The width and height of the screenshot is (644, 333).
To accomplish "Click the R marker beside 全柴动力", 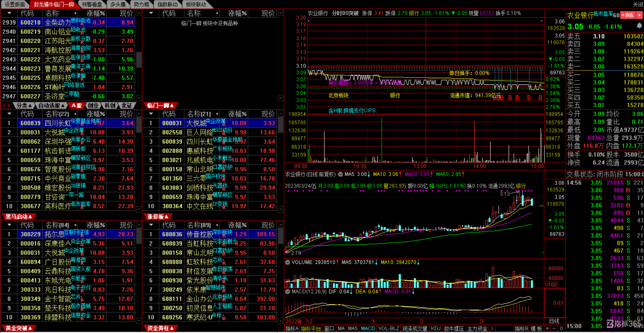I will pyautogui.click(x=82, y=24).
